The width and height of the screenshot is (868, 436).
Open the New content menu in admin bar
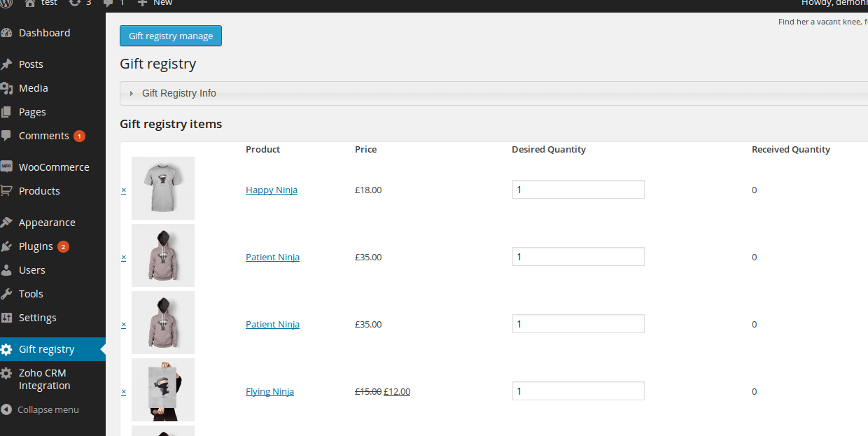click(155, 3)
